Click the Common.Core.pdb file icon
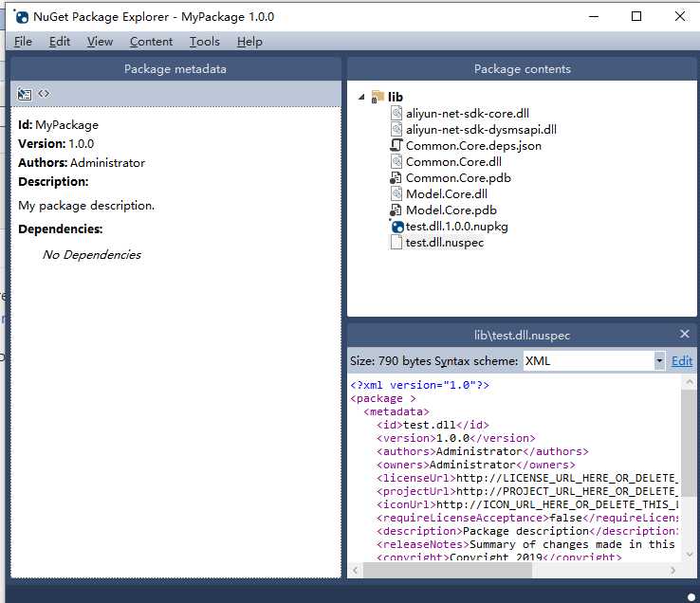The width and height of the screenshot is (700, 603). pyautogui.click(x=396, y=177)
